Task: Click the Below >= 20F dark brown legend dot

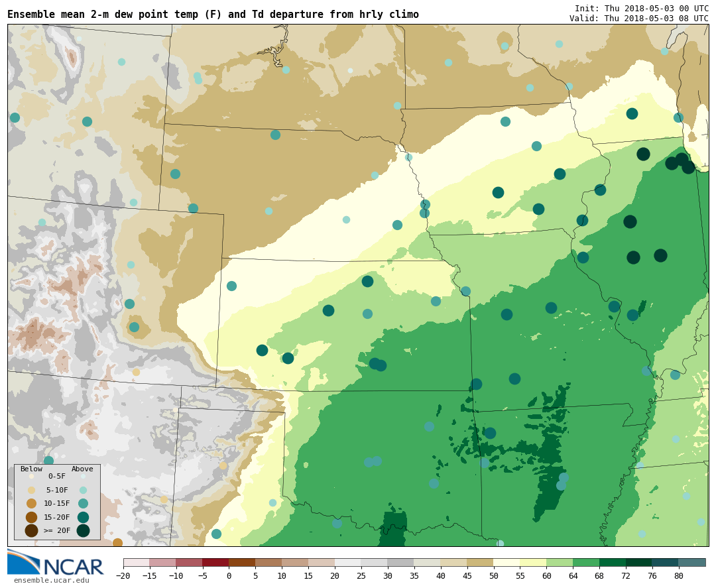Action: [31, 530]
